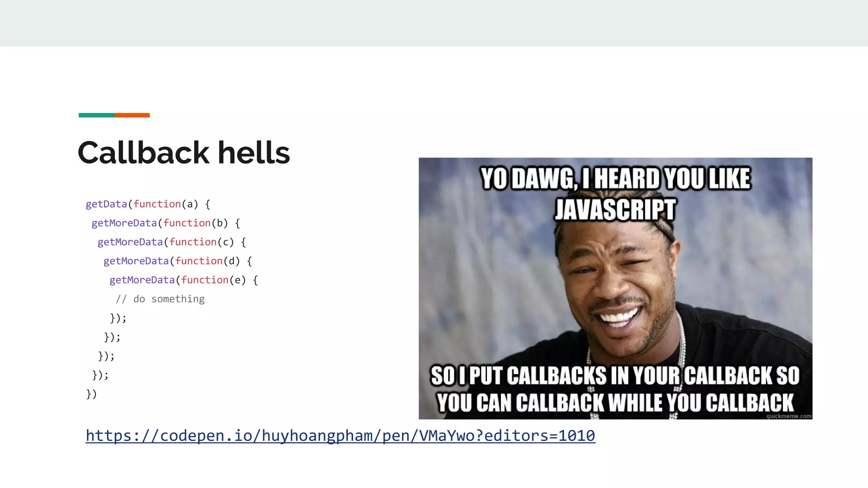Click the line 'getMoreData(function(c) {'
This screenshot has height=488, width=868.
click(x=172, y=242)
